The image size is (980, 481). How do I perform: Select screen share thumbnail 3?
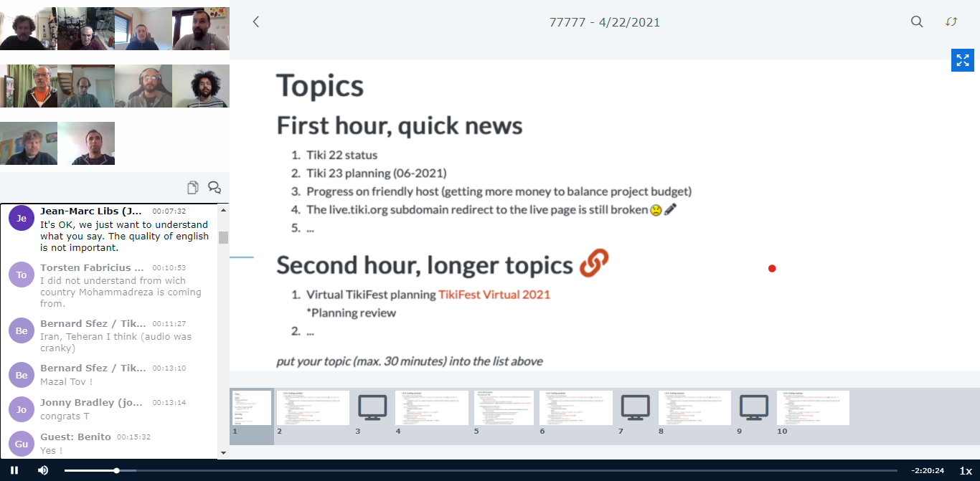pyautogui.click(x=372, y=408)
